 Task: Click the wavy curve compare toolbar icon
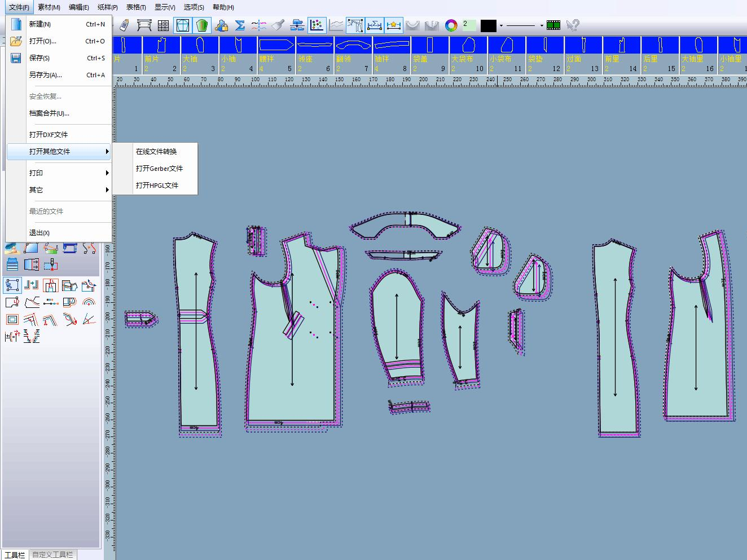pos(259,25)
